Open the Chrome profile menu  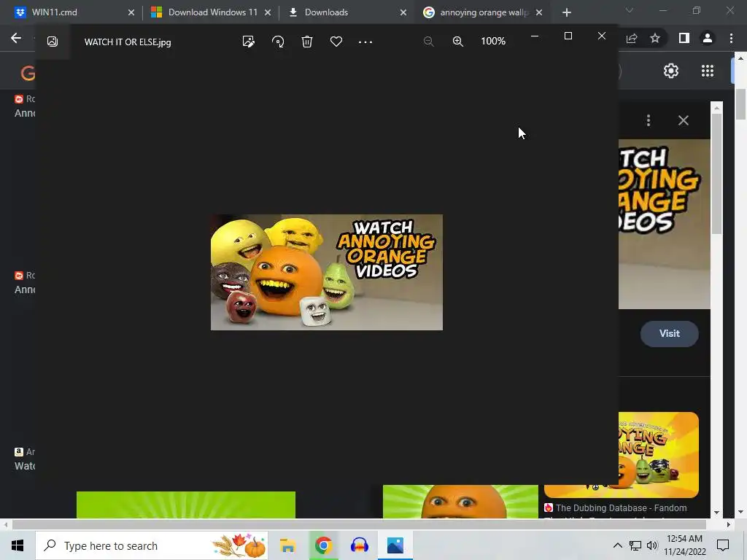tap(708, 38)
